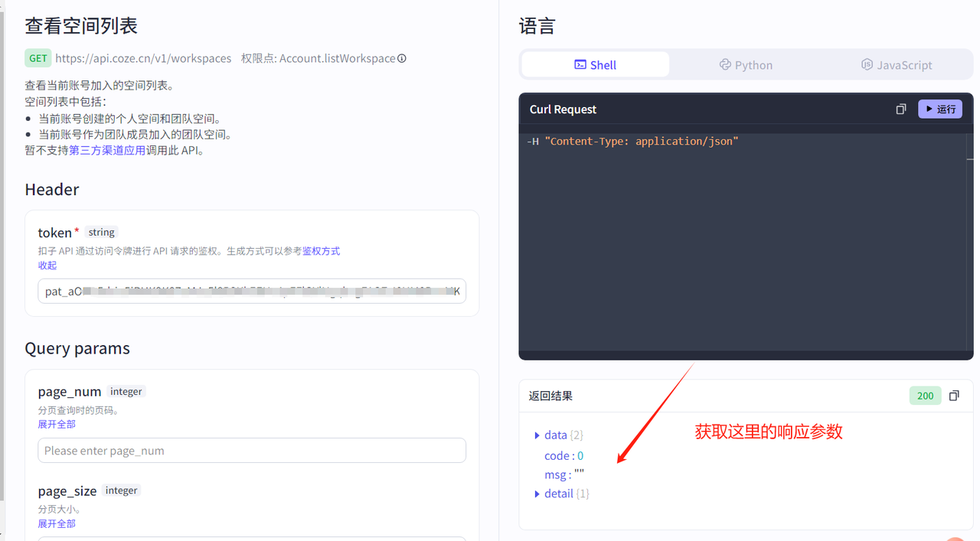Switch to the JavaScript tab
Image resolution: width=980 pixels, height=541 pixels.
(x=897, y=65)
